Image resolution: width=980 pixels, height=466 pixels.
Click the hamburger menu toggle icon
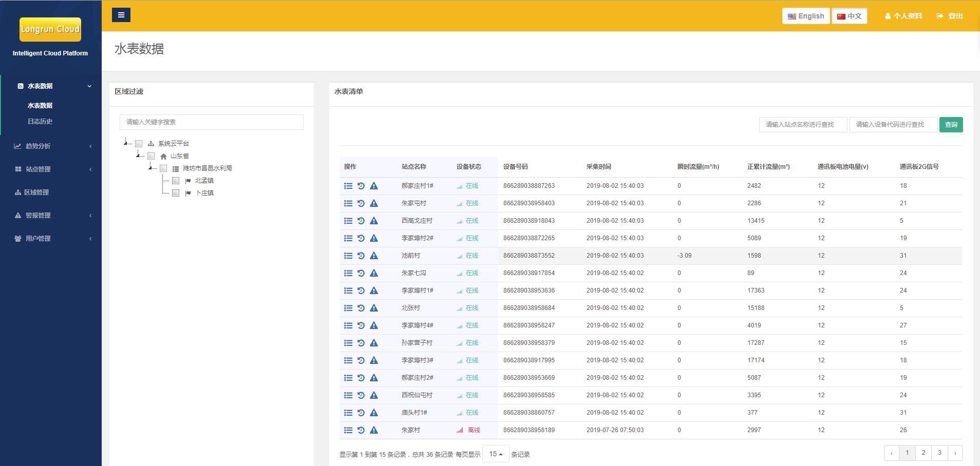(121, 15)
